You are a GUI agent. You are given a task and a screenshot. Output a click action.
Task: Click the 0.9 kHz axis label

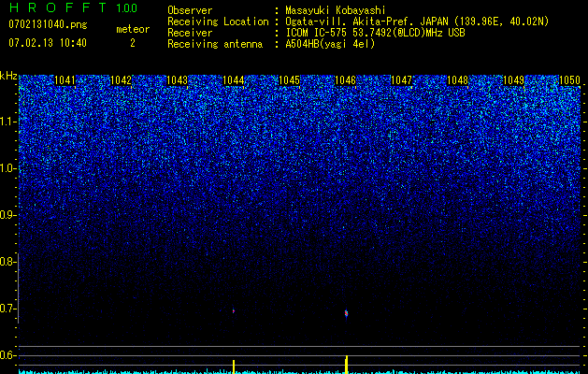[7, 215]
